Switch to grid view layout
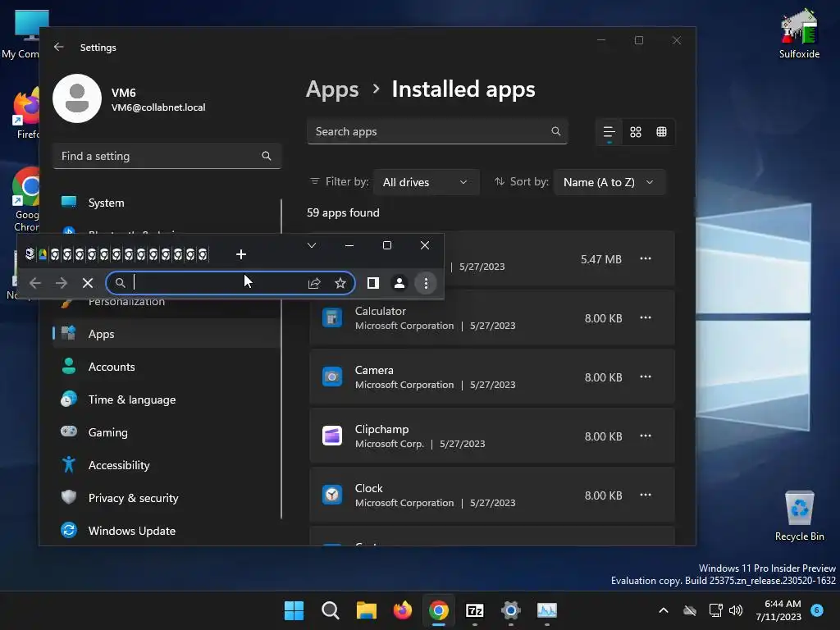 636,132
